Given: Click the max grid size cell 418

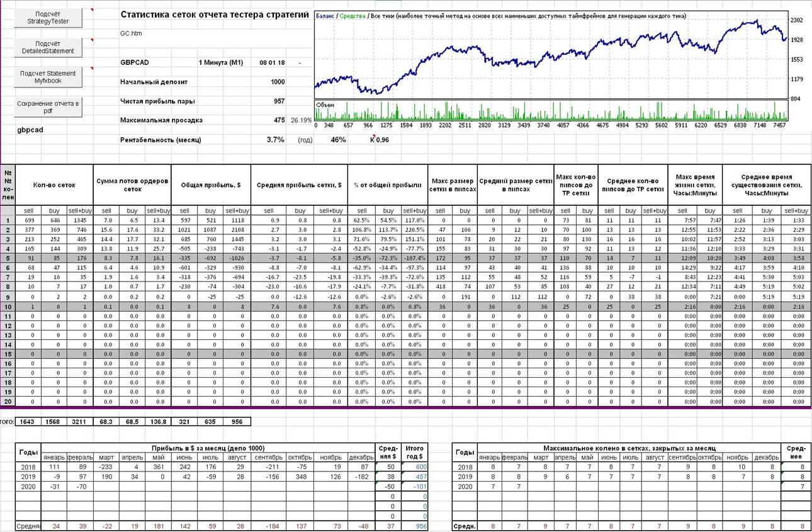Looking at the screenshot, I should (441, 286).
